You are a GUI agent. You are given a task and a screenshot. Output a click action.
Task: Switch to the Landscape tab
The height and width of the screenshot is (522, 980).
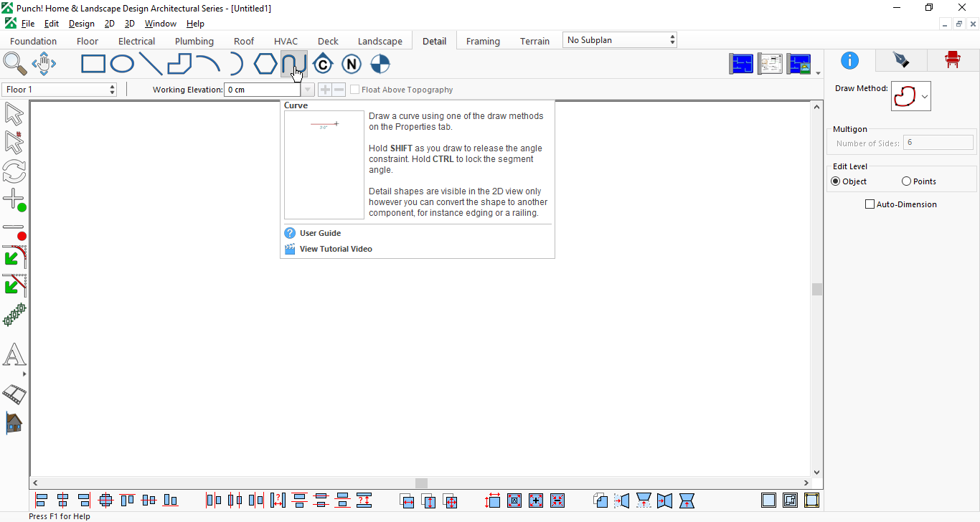point(380,41)
